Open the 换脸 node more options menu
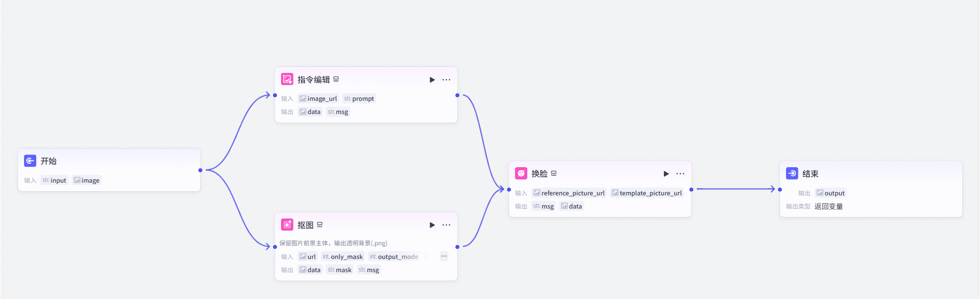 (x=680, y=174)
